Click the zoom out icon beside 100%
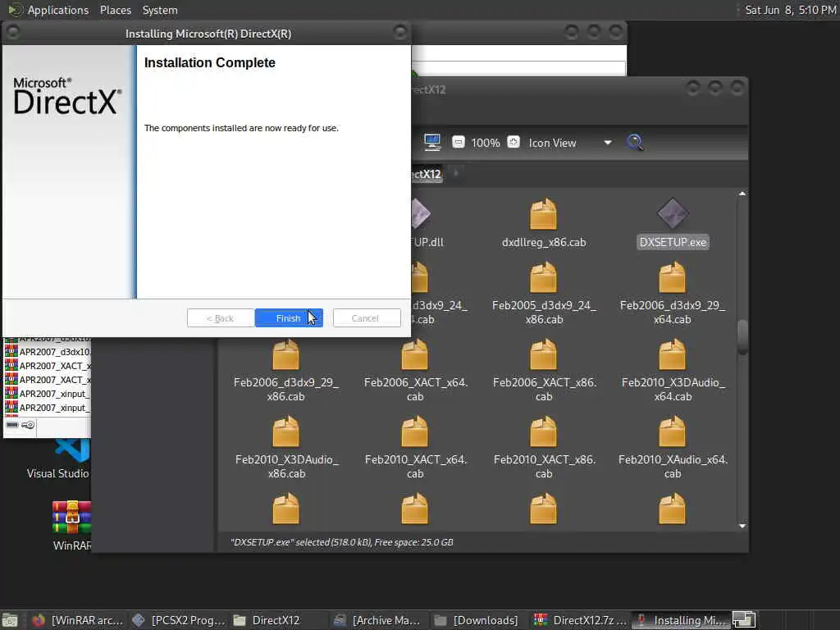The height and width of the screenshot is (630, 840). [x=458, y=142]
